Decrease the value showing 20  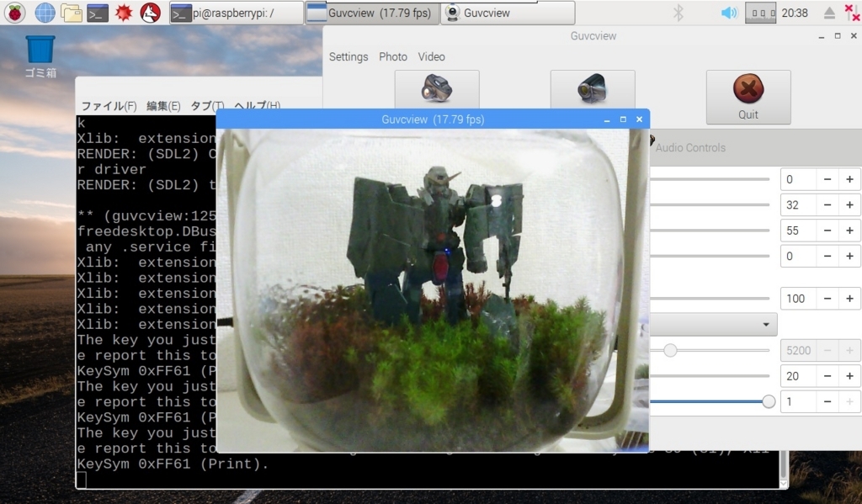pyautogui.click(x=827, y=376)
